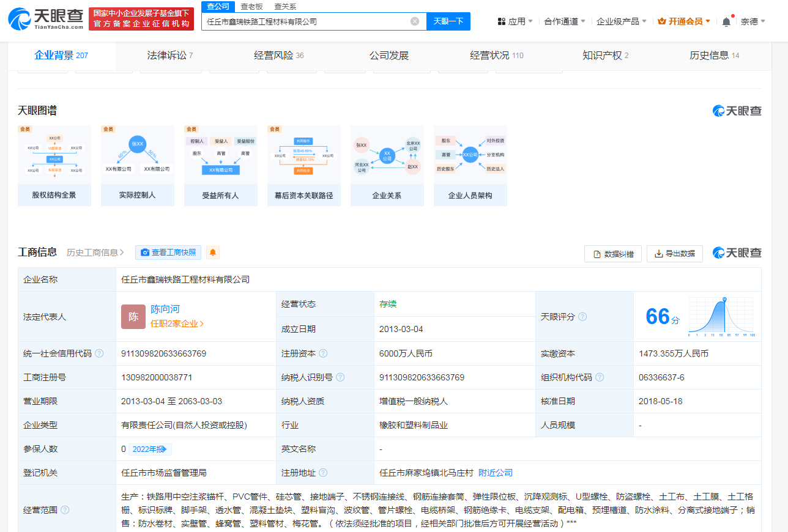The width and height of the screenshot is (788, 532).
Task: Click the 66分 score value
Action: 663,317
